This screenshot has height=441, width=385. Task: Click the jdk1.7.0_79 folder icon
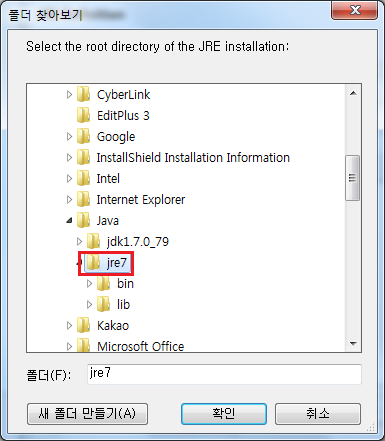(x=93, y=241)
